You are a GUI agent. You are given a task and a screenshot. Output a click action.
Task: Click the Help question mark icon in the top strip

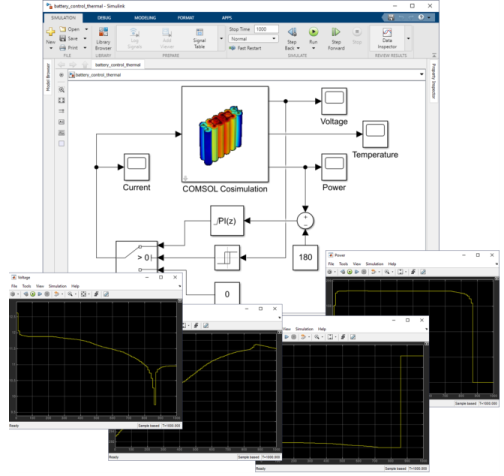pos(421,17)
